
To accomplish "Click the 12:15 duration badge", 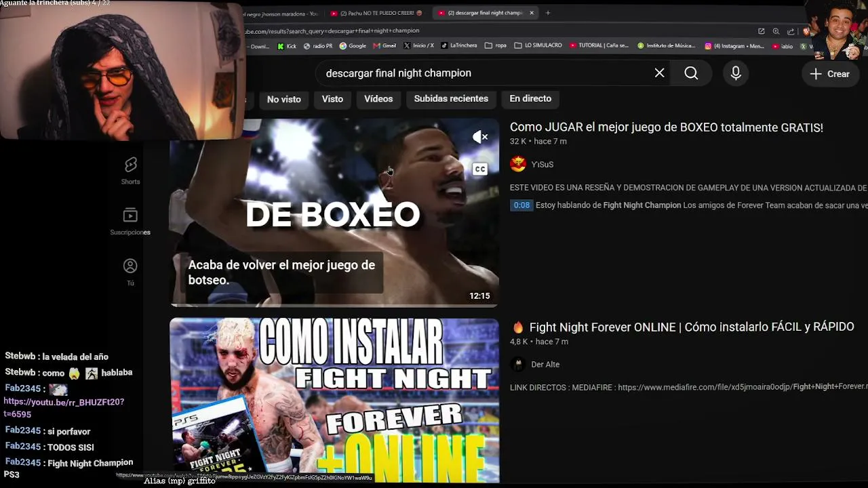I will click(479, 296).
